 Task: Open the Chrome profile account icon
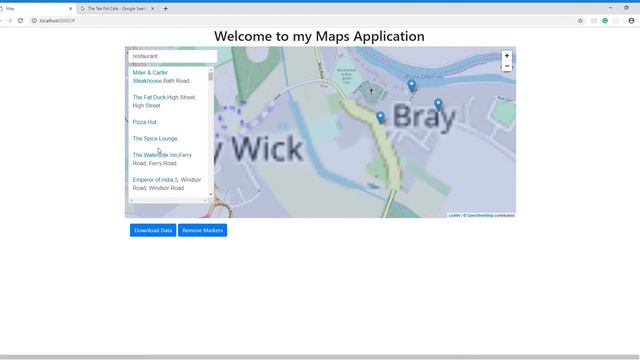pyautogui.click(x=631, y=20)
